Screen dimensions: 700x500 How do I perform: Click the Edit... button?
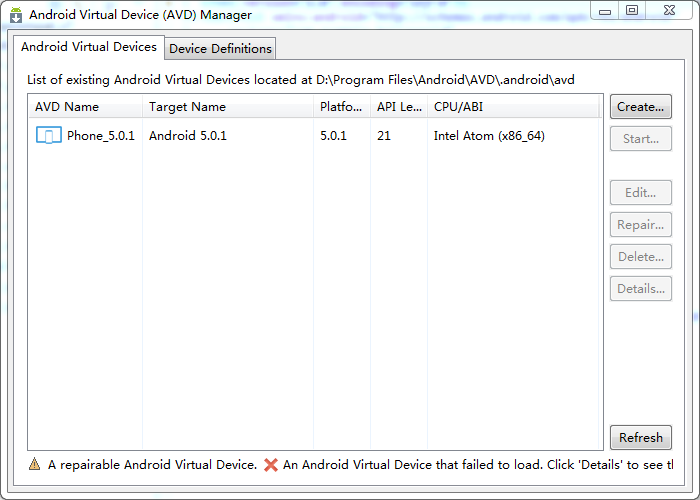coord(641,192)
